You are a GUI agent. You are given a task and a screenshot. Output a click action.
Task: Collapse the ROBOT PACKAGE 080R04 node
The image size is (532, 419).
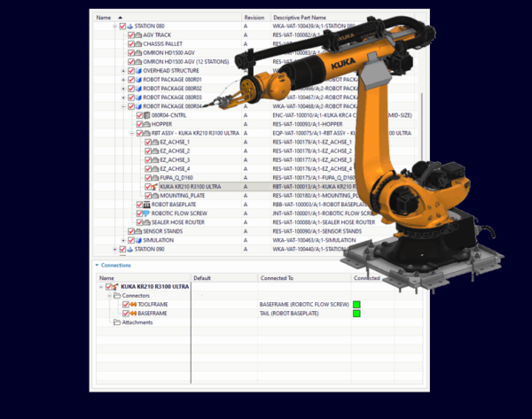[x=122, y=106]
